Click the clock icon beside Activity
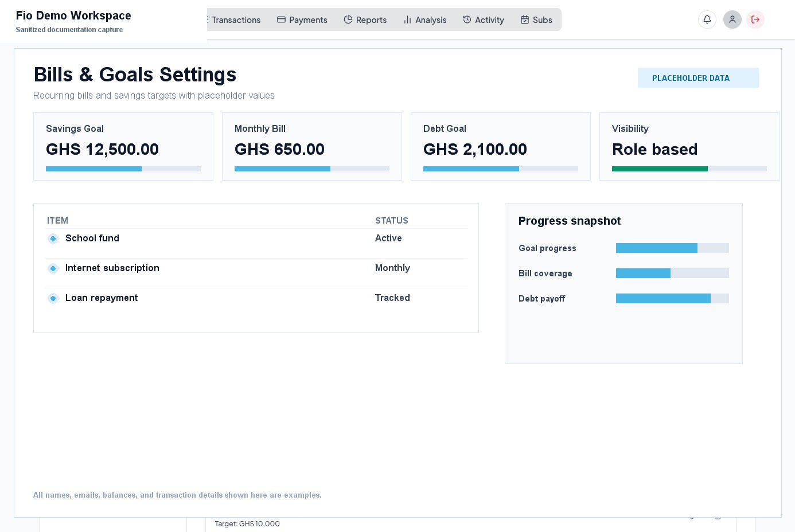This screenshot has height=532, width=795. (467, 19)
